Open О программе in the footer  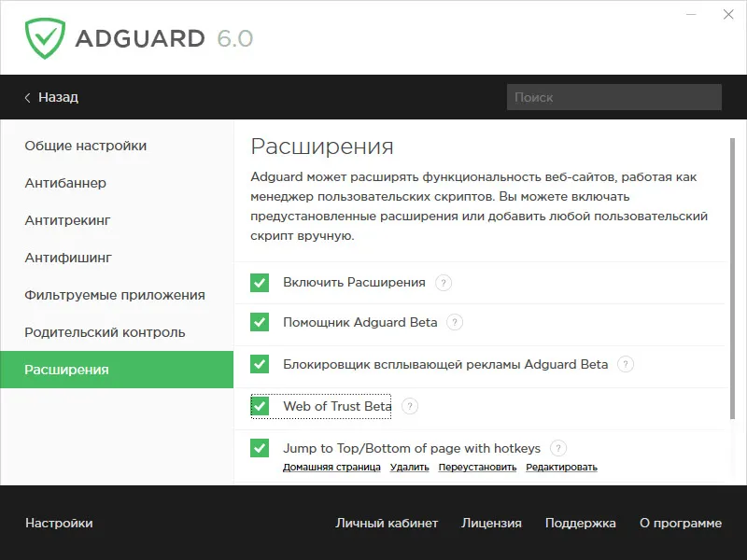pyautogui.click(x=681, y=523)
